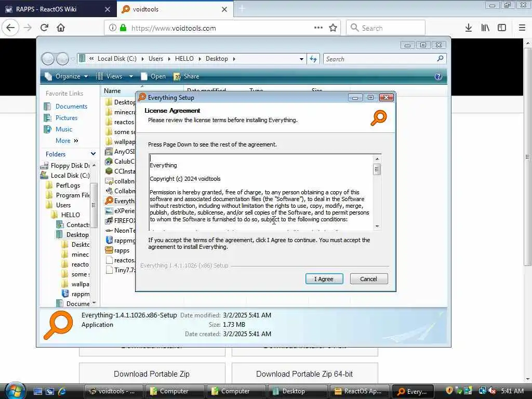Open Windows Start orb
This screenshot has height=399, width=532.
click(x=15, y=391)
